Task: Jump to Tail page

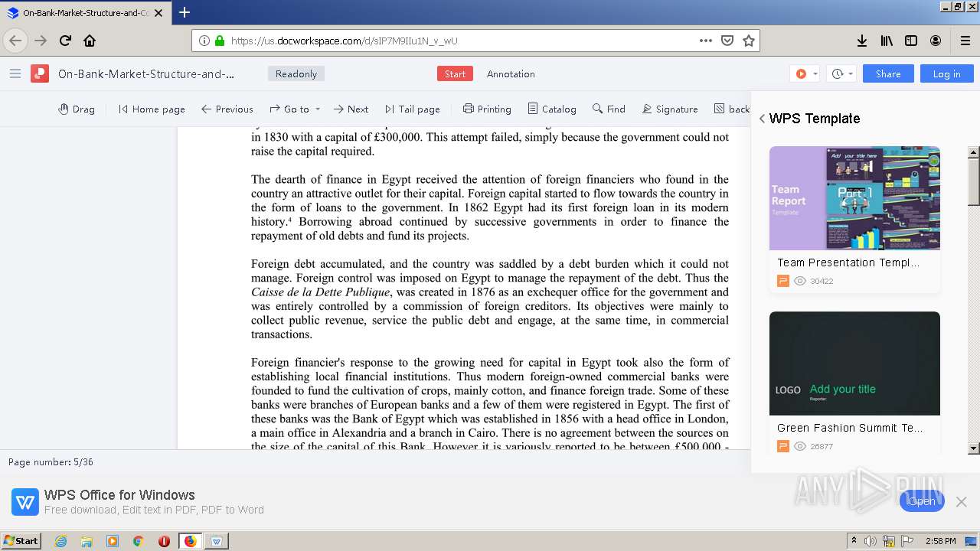Action: click(412, 109)
